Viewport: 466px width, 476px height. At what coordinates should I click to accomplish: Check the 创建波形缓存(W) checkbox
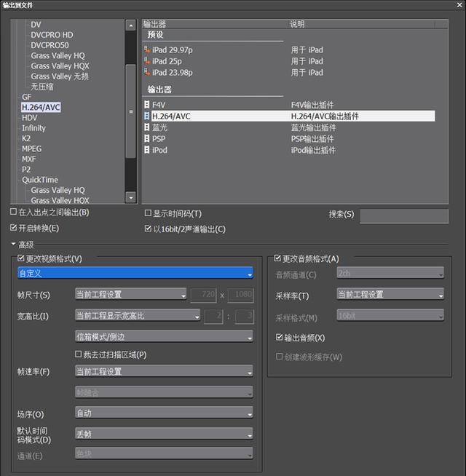coord(279,357)
